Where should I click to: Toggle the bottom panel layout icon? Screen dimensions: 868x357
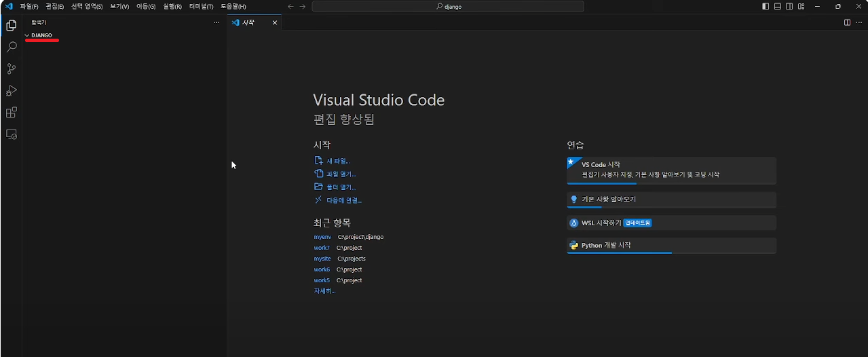[x=777, y=6]
